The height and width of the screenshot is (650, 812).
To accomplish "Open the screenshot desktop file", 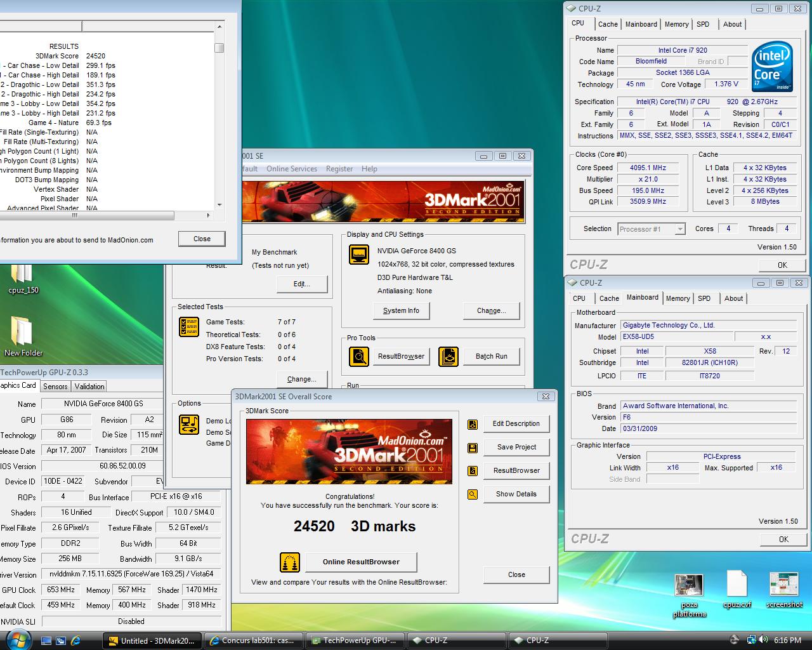I will click(784, 589).
